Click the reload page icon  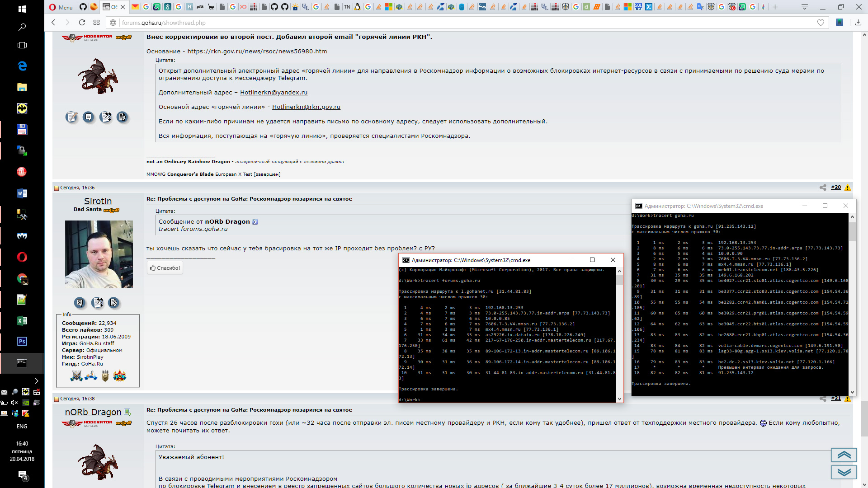coord(82,23)
